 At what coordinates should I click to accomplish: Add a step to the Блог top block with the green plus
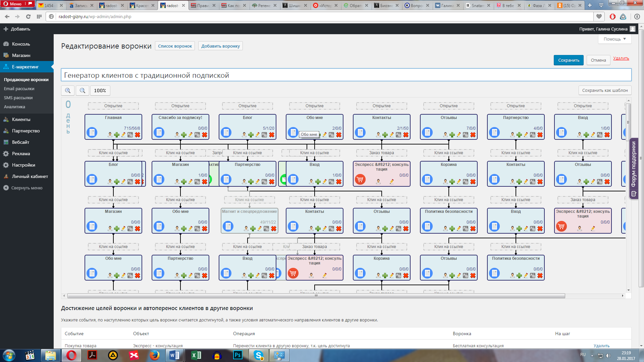[x=251, y=135]
